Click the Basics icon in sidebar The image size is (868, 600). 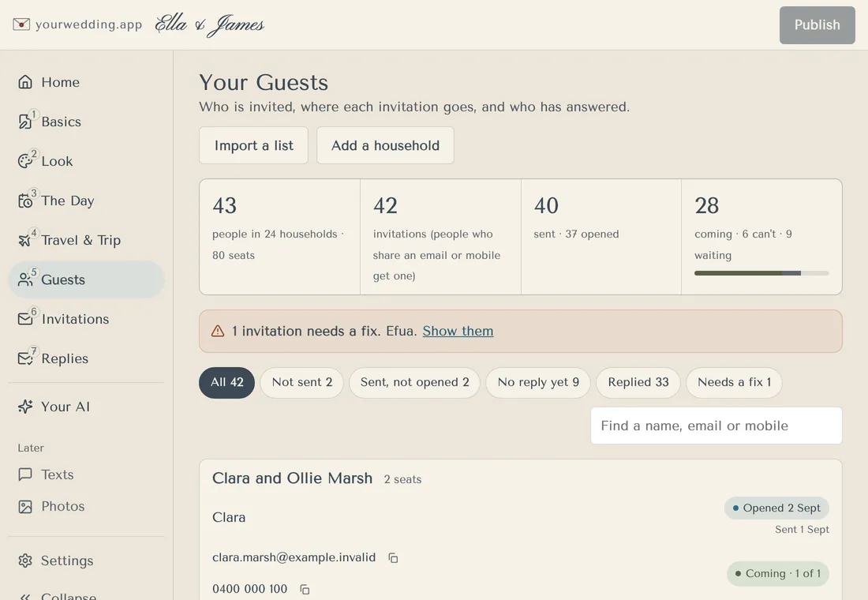25,122
